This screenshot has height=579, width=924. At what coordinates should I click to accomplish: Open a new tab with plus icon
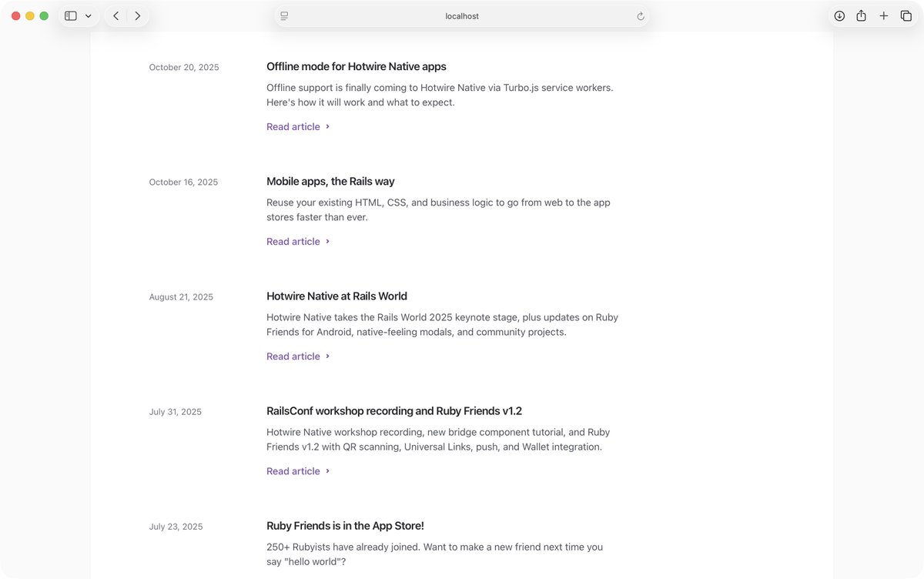[x=884, y=16]
